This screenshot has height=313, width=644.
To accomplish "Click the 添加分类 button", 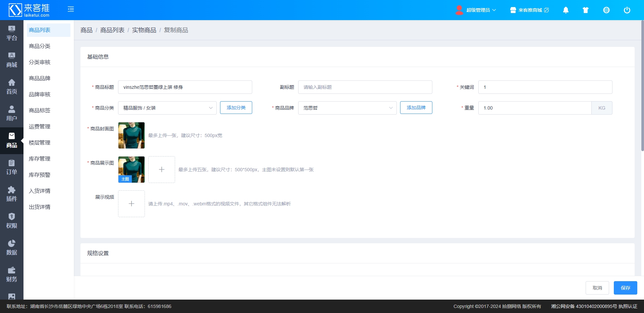I will point(236,108).
